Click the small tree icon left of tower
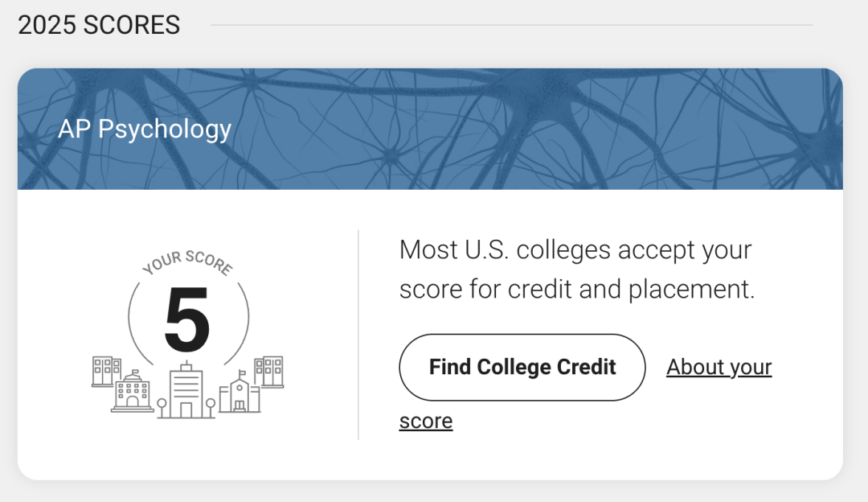This screenshot has height=502, width=868. pos(162,407)
